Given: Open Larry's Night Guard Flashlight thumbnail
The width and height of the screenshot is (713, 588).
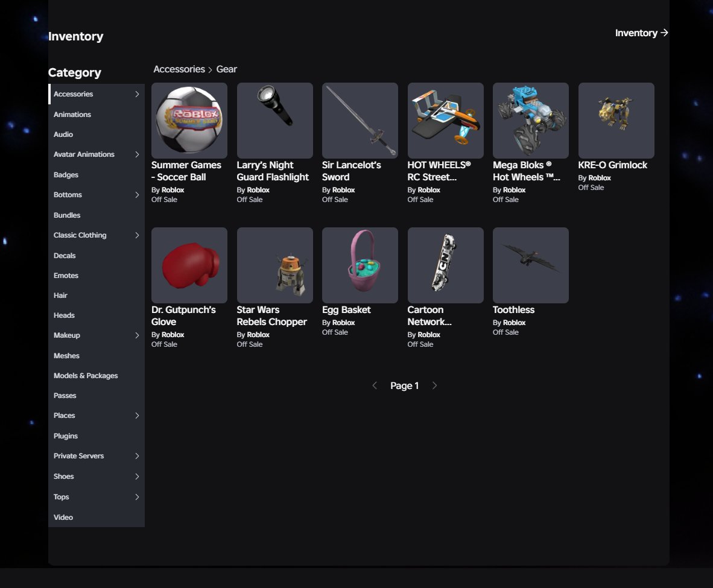Looking at the screenshot, I should [274, 121].
